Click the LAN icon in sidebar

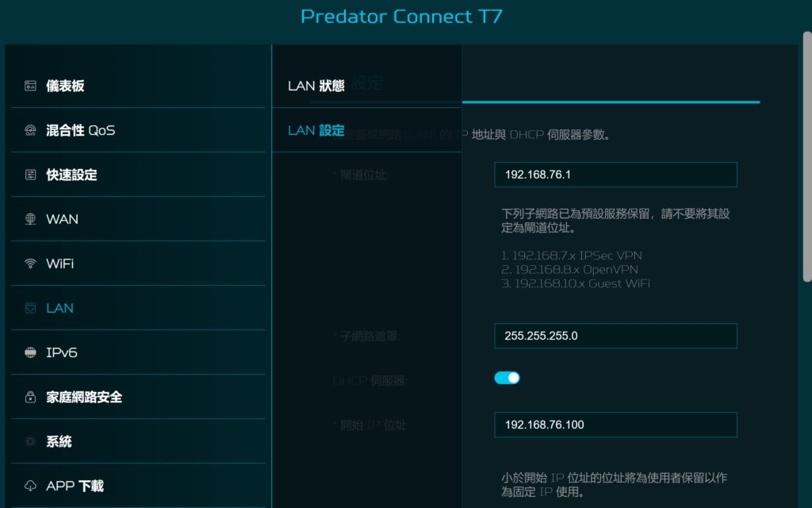pos(31,308)
